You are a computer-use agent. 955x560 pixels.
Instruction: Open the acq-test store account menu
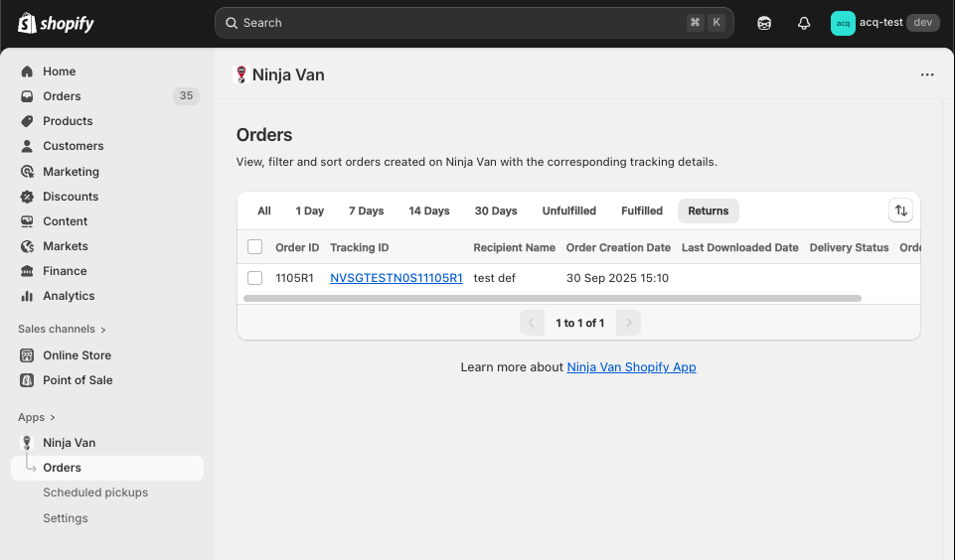tap(883, 23)
